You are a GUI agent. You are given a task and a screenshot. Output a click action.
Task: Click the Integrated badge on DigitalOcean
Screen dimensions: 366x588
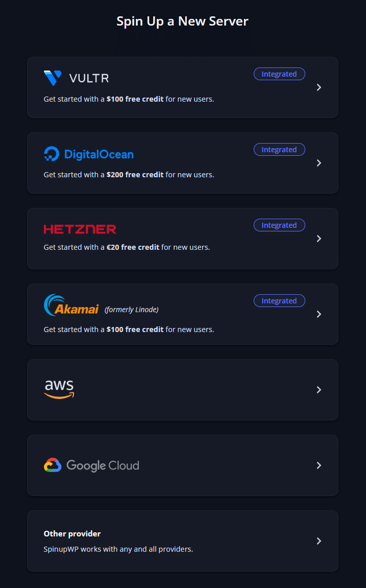(279, 150)
